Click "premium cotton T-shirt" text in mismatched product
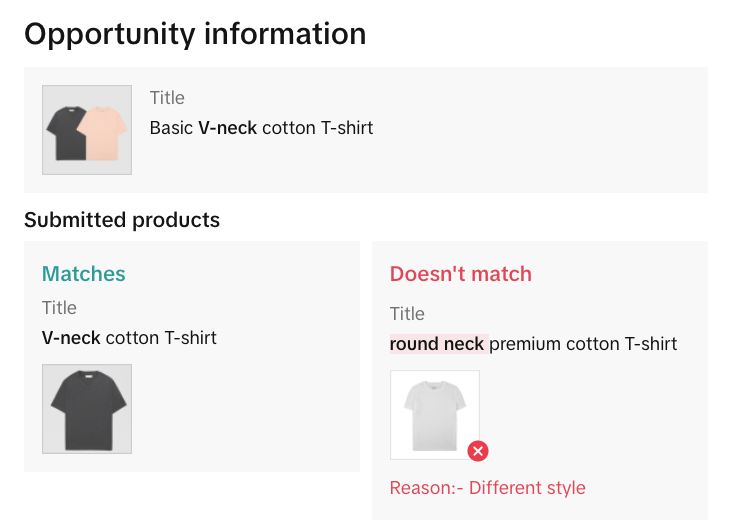737x523 pixels. (583, 344)
